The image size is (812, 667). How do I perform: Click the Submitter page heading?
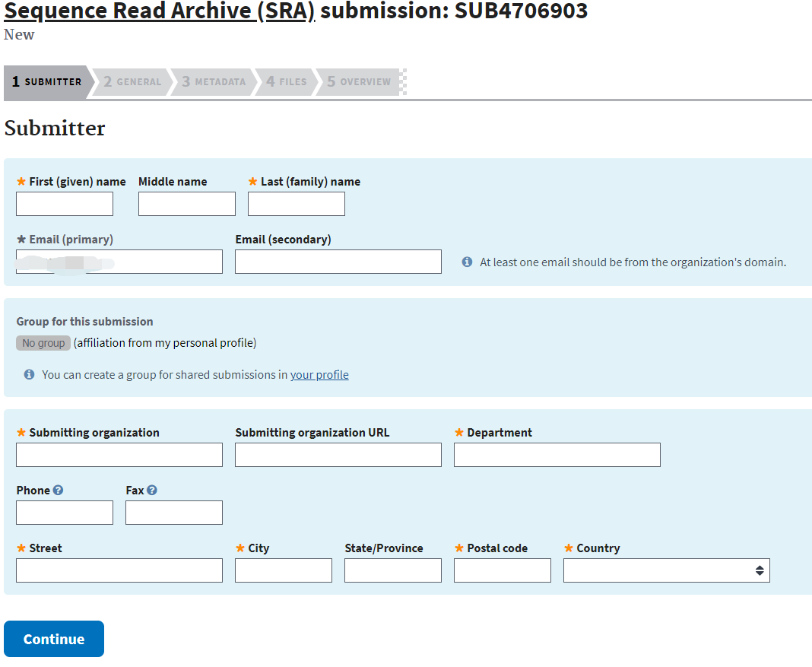pos(55,128)
